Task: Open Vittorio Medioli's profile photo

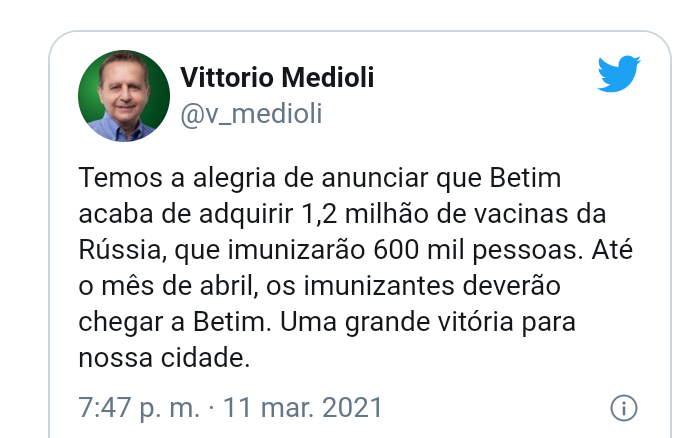Action: pyautogui.click(x=124, y=96)
